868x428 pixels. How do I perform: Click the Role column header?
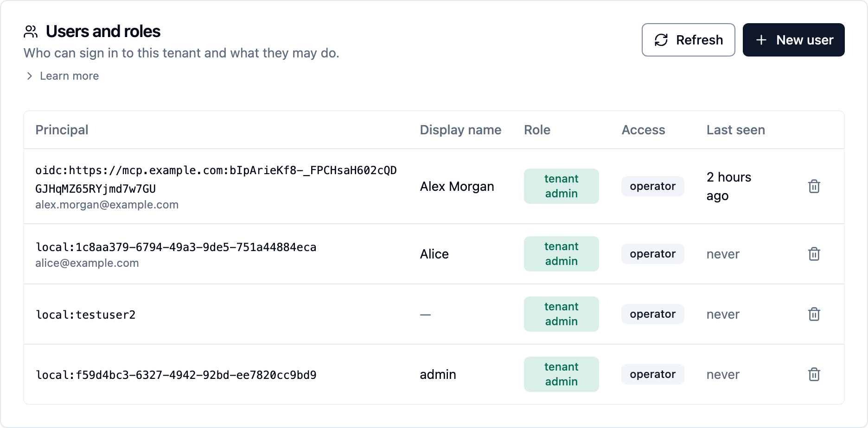tap(537, 130)
